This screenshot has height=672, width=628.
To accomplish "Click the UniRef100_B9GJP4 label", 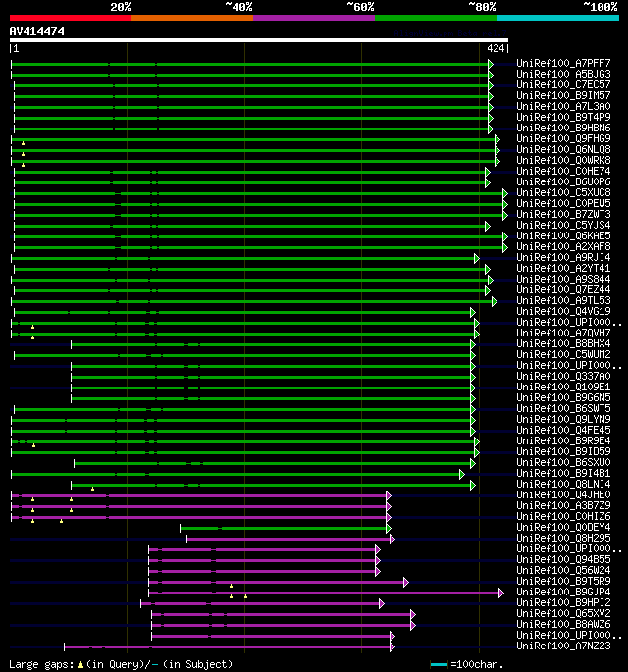I will (563, 592).
